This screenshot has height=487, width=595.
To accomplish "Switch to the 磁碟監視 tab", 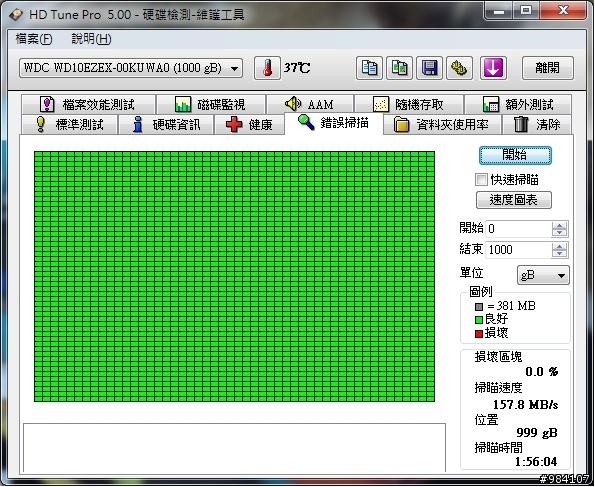I will (x=211, y=104).
